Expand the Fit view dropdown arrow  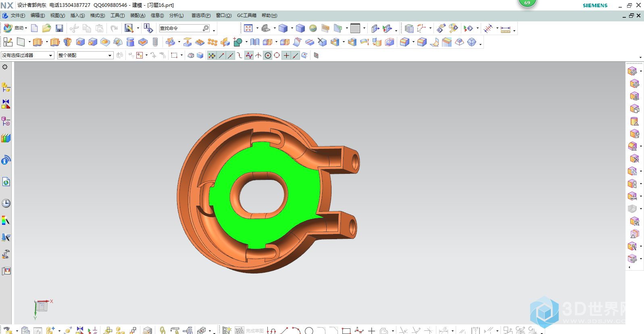coord(257,28)
